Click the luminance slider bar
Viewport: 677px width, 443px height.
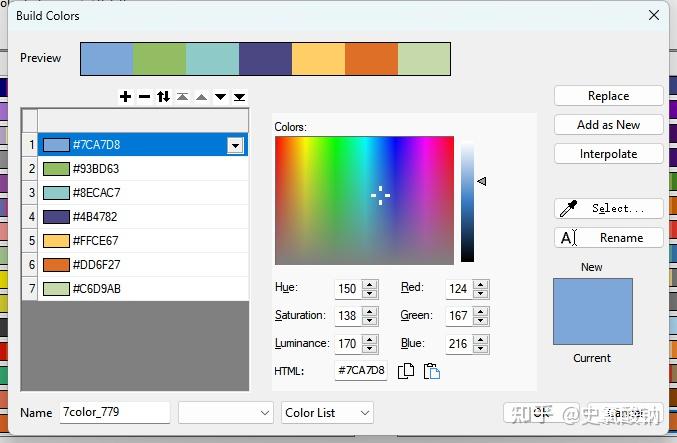tap(467, 201)
